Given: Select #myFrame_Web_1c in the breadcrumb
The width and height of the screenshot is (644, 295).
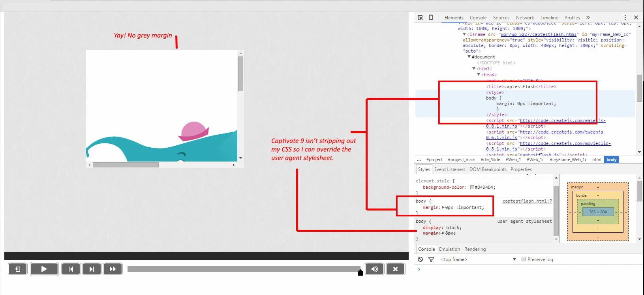Looking at the screenshot, I should coord(568,160).
